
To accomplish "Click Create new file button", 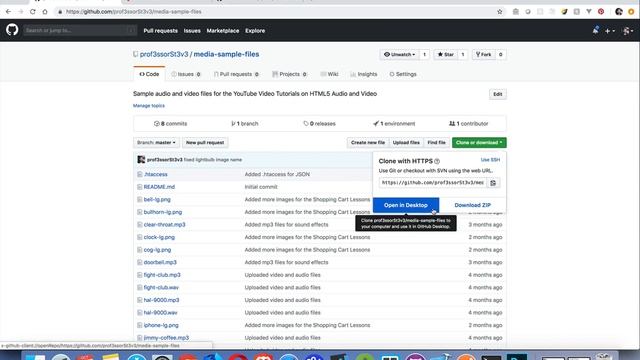I will tap(368, 142).
